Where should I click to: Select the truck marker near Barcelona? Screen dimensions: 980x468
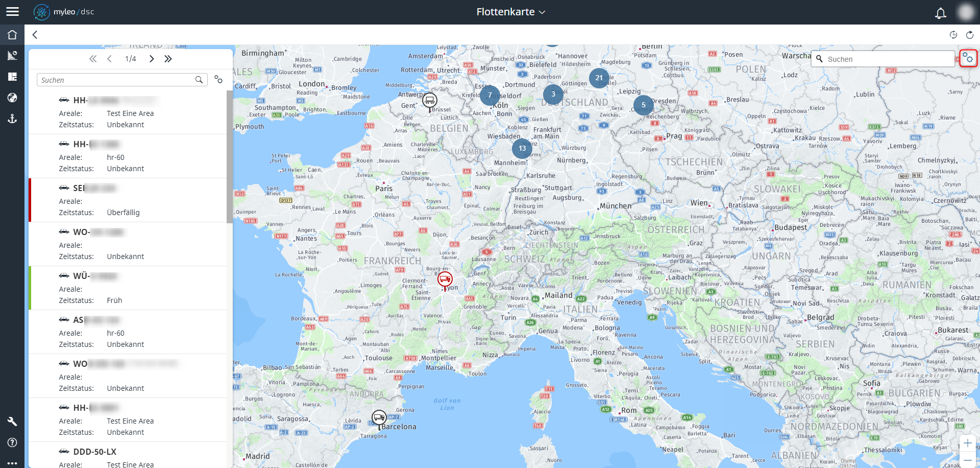pyautogui.click(x=379, y=419)
